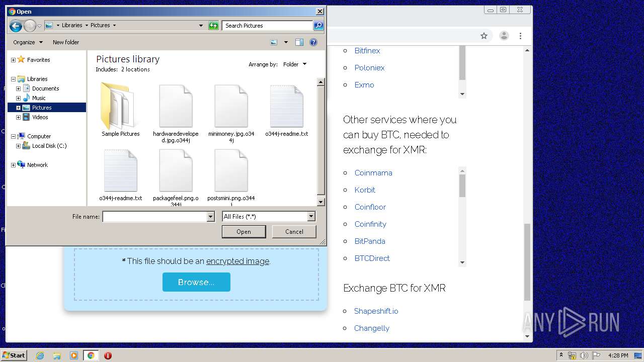Image resolution: width=644 pixels, height=362 pixels.
Task: Select the first-row o344j-readme.txt file
Action: coord(287,111)
